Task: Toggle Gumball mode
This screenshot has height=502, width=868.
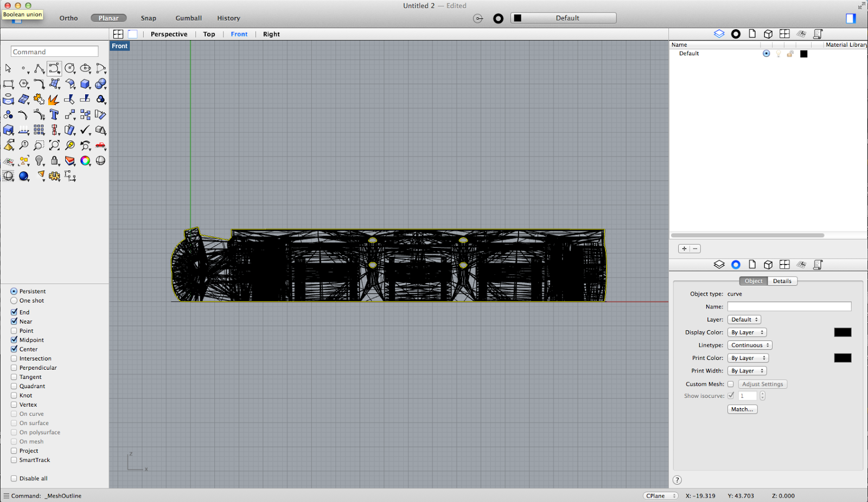Action: [188, 18]
